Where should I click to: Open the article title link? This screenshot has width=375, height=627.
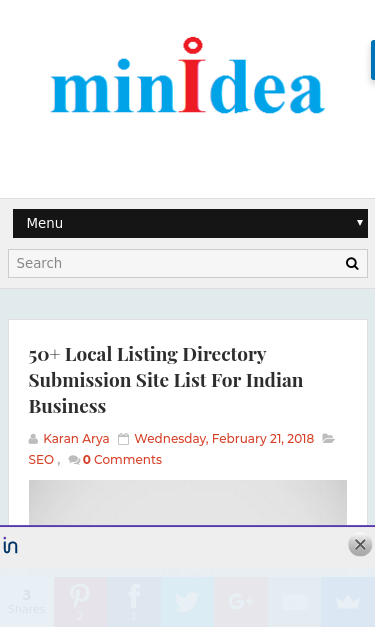166,380
